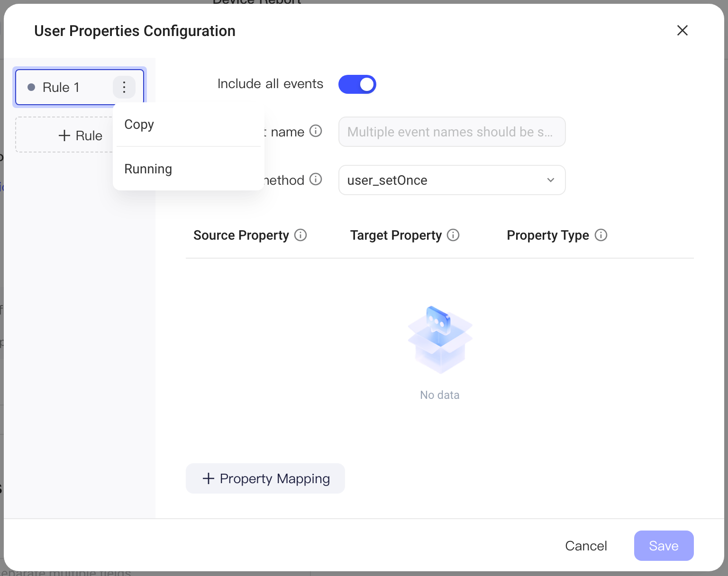The width and height of the screenshot is (728, 576).
Task: Choose Running from the rule context menu
Action: pyautogui.click(x=189, y=169)
